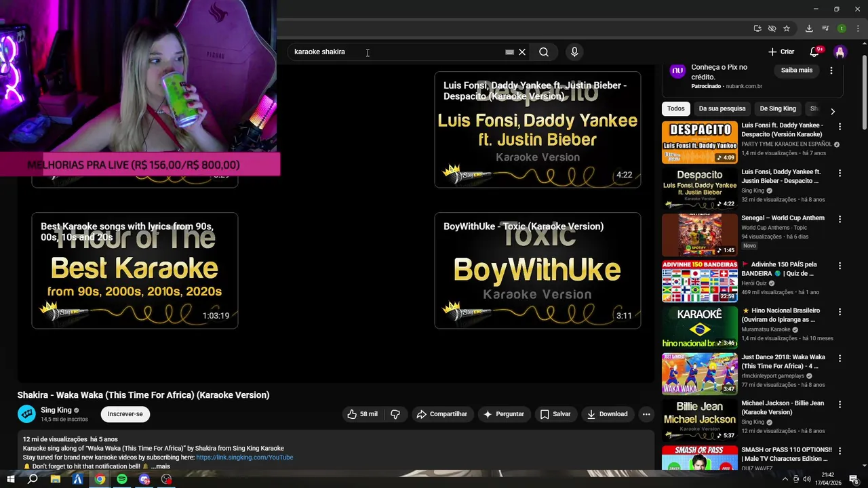Open the PARTY TYME Despacito video thumbnail
The height and width of the screenshot is (488, 868).
pos(699,142)
